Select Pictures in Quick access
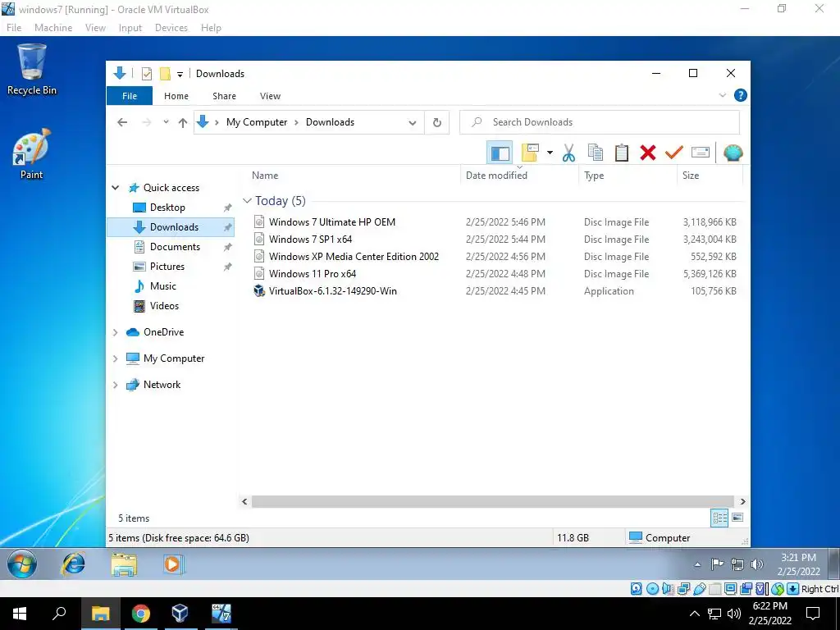The image size is (840, 630). [167, 267]
